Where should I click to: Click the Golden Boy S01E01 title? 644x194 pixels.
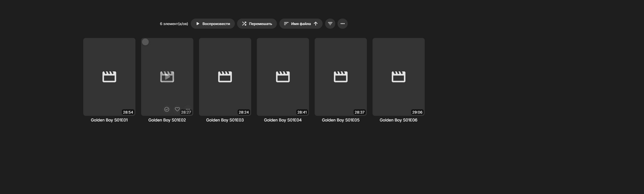coord(109,120)
